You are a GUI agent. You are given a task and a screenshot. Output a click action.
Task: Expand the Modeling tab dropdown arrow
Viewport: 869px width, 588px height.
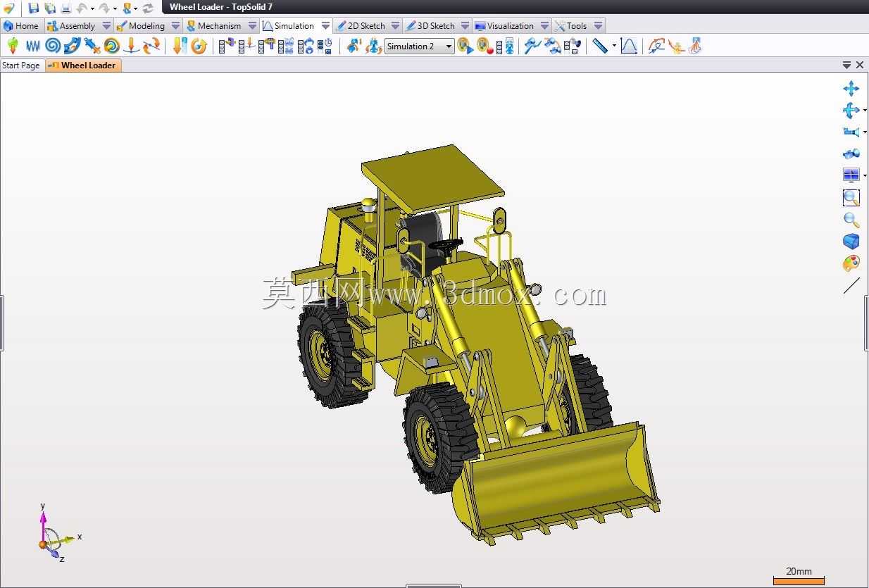click(175, 25)
